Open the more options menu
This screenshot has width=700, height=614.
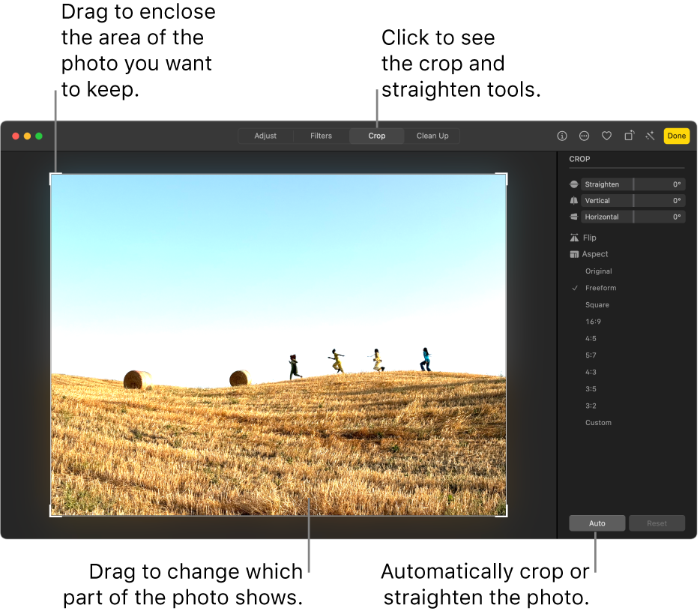(x=584, y=136)
